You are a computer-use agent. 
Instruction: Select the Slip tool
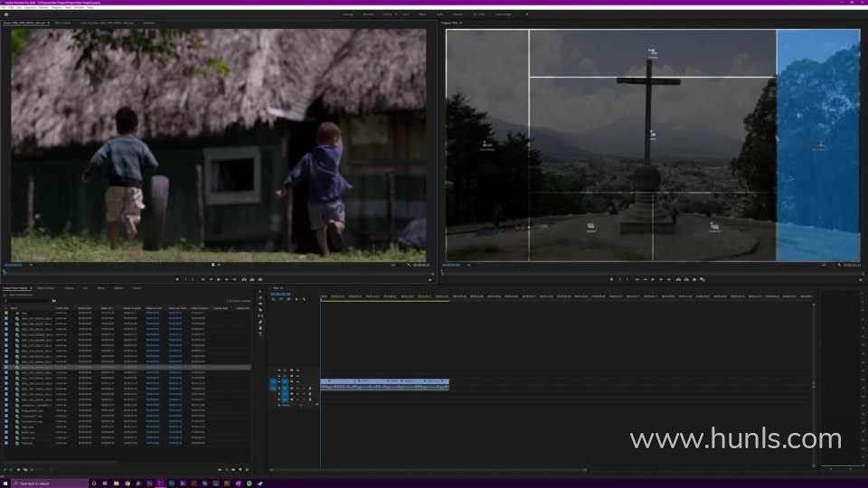click(260, 316)
